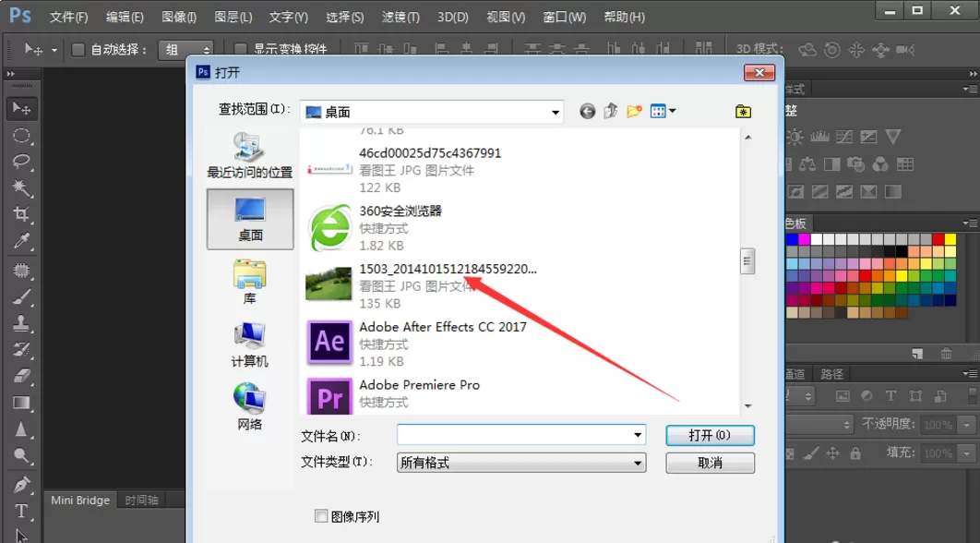Select the Horizontal Type tool
This screenshot has height=543, width=980.
pyautogui.click(x=21, y=511)
